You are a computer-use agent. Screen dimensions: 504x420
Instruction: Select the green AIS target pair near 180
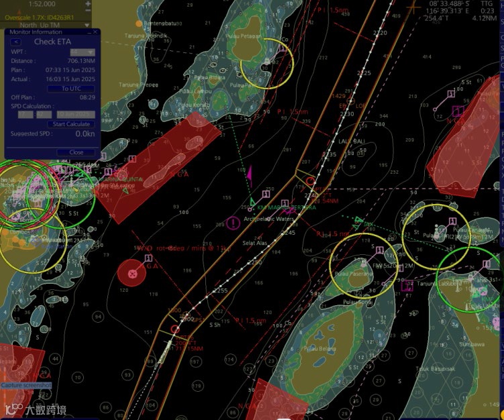pyautogui.click(x=358, y=223)
